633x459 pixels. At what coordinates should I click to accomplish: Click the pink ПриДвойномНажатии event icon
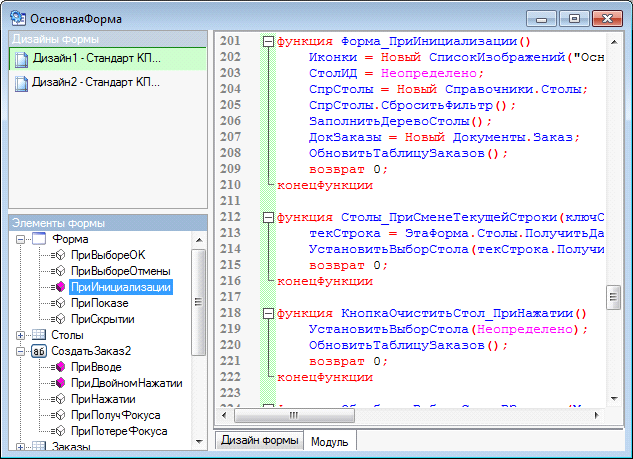[60, 383]
